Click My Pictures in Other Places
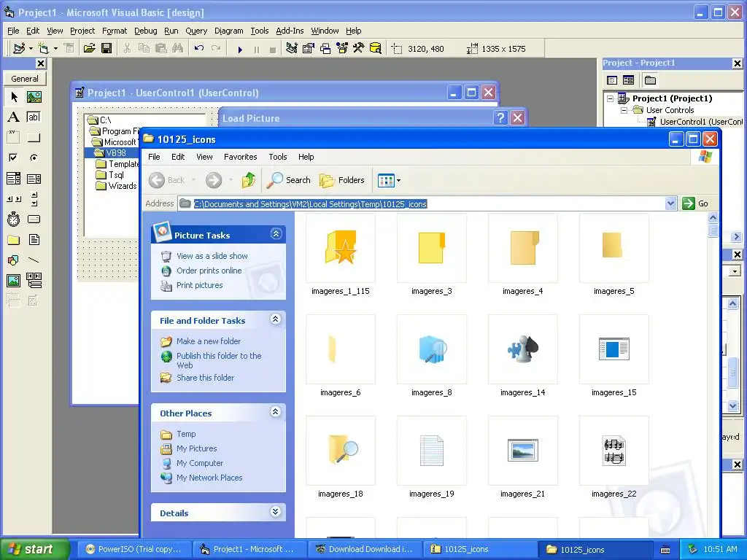The image size is (747, 560). 197,448
